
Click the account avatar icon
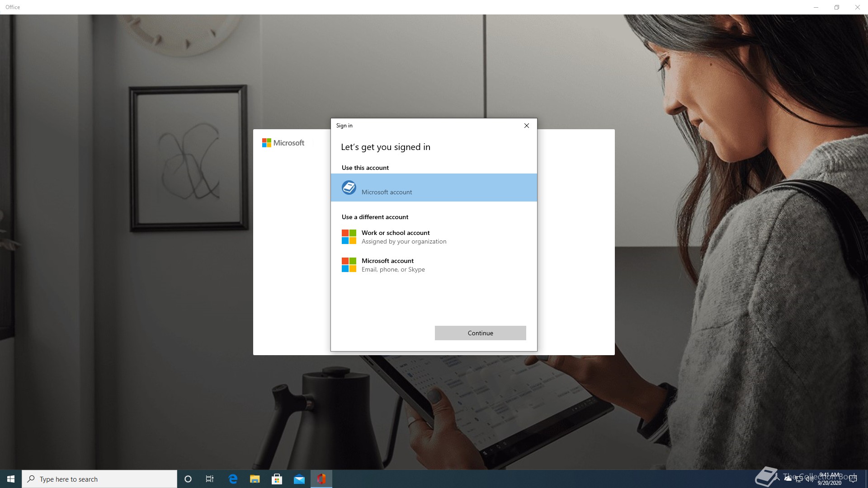349,187
